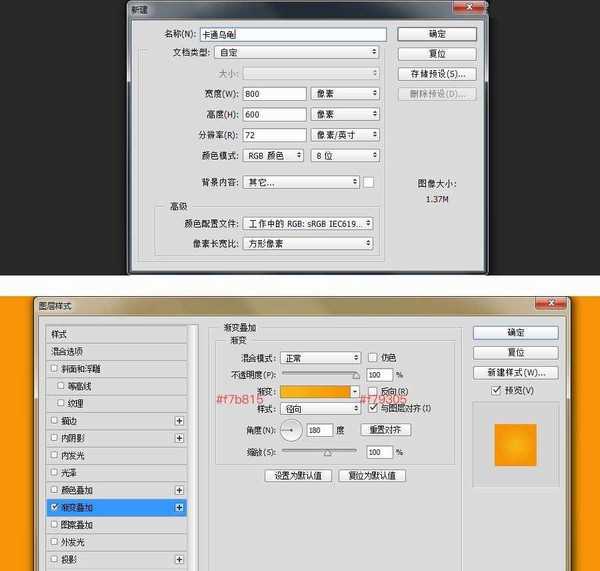
Task: Click the plus icon next to 内阴影
Action: tap(179, 438)
